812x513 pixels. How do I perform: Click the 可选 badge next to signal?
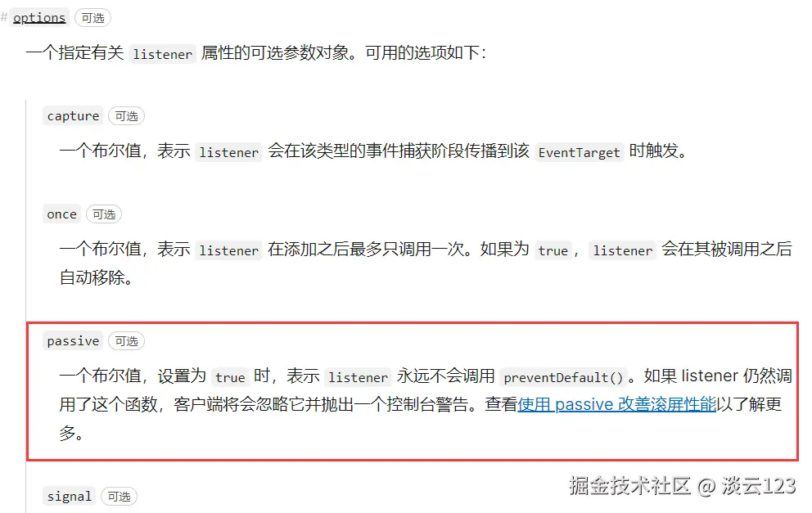point(120,497)
